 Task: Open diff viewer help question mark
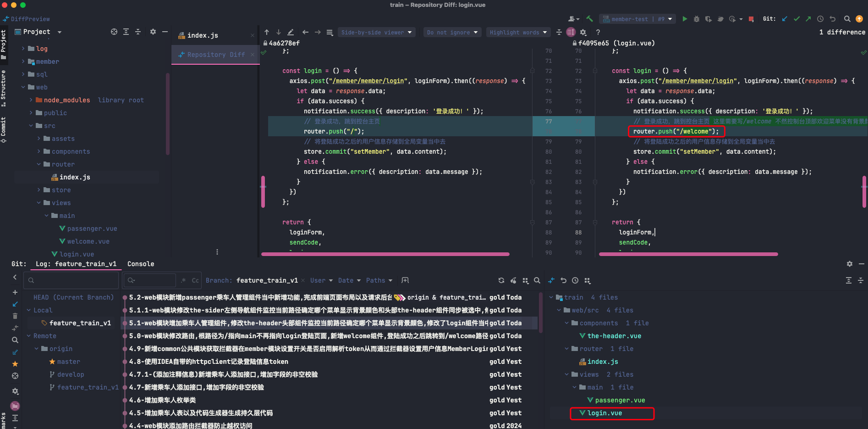598,32
